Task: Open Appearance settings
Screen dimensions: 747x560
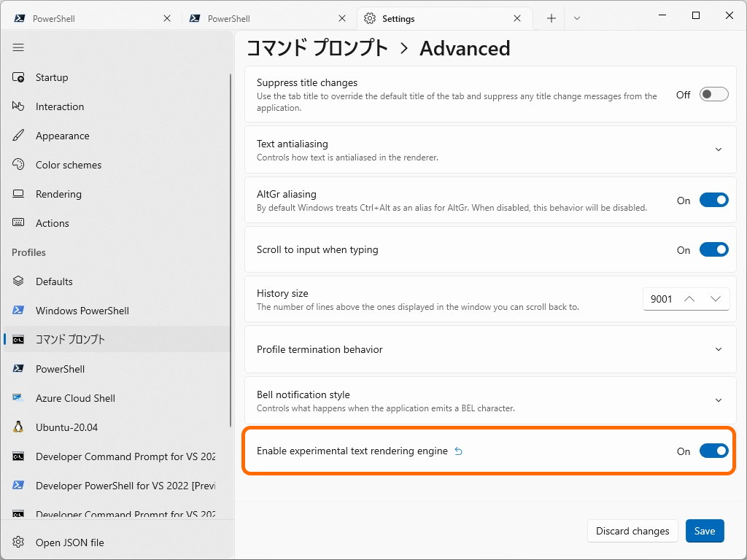Action: coord(63,136)
